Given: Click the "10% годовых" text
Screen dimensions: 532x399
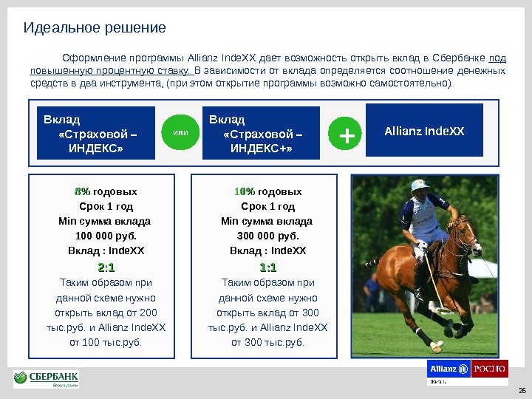Looking at the screenshot, I should click(267, 191).
